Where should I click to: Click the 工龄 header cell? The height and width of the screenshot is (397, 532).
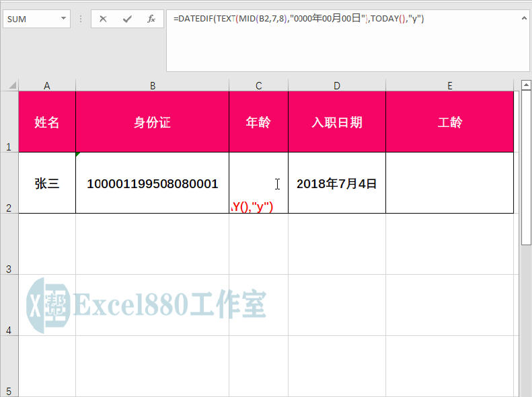tap(450, 122)
